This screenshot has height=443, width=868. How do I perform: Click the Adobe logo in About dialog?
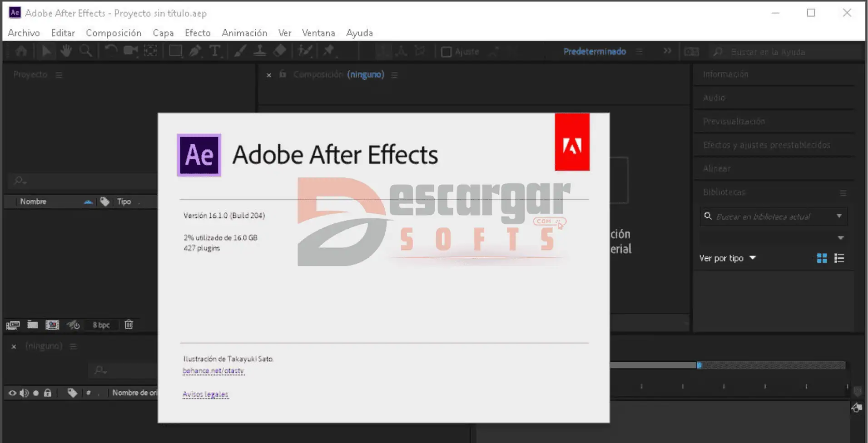click(x=572, y=142)
